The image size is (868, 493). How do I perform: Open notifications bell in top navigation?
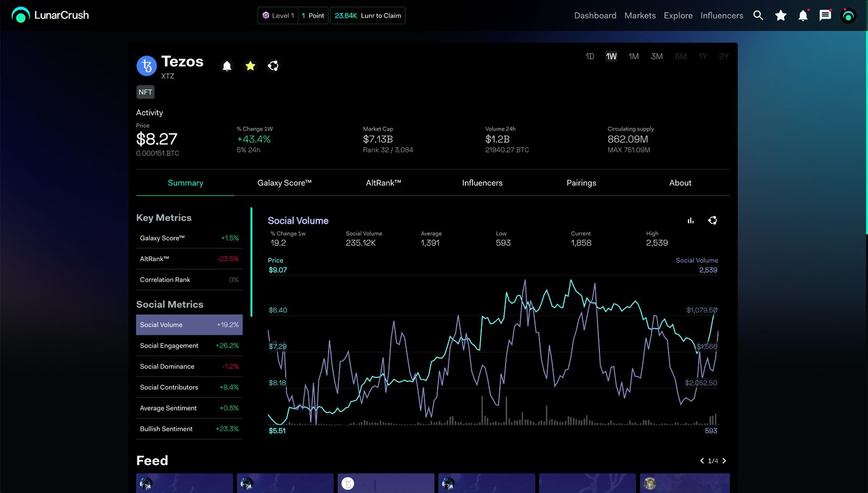click(x=803, y=15)
